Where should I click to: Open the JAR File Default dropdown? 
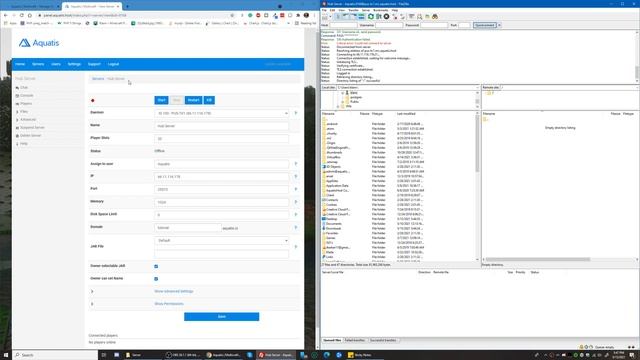pyautogui.click(x=221, y=241)
